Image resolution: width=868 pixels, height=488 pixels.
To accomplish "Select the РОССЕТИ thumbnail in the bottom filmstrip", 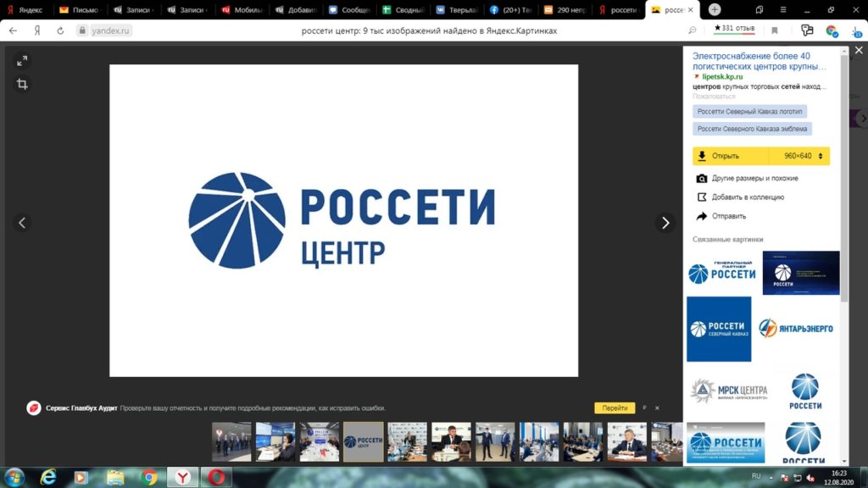I will click(364, 442).
